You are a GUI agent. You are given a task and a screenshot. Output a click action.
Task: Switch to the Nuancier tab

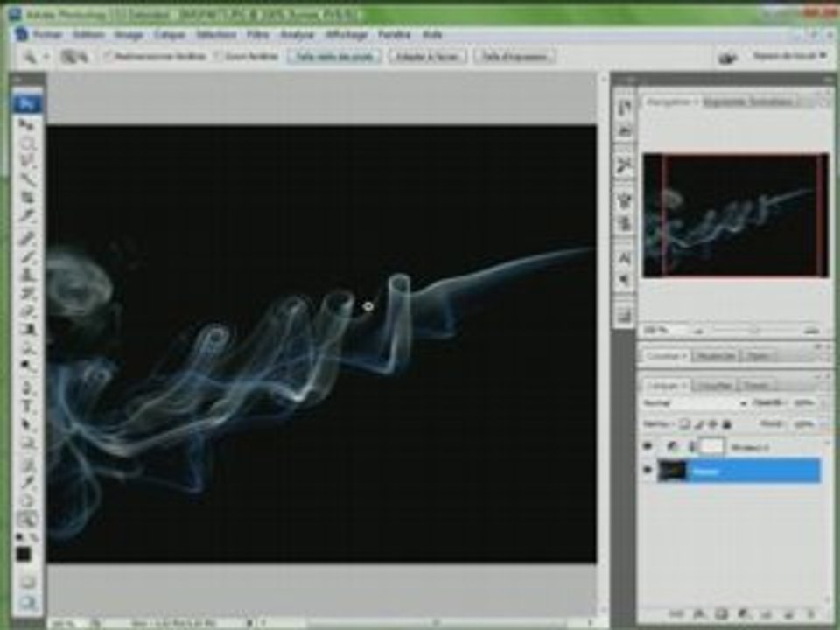716,356
